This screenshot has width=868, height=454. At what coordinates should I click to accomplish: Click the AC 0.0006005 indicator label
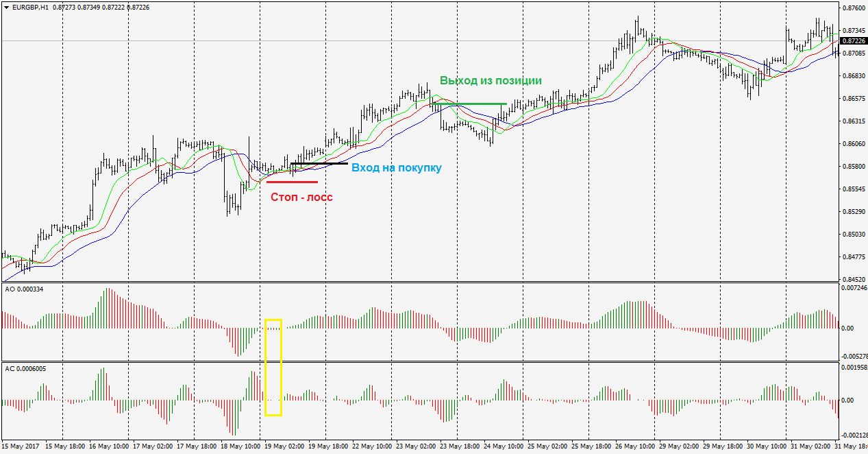pyautogui.click(x=26, y=368)
